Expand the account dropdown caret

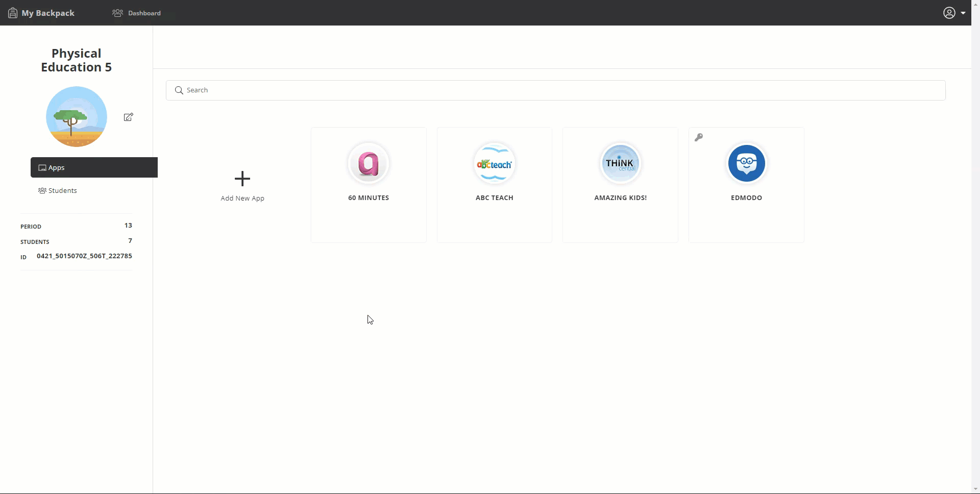click(963, 13)
